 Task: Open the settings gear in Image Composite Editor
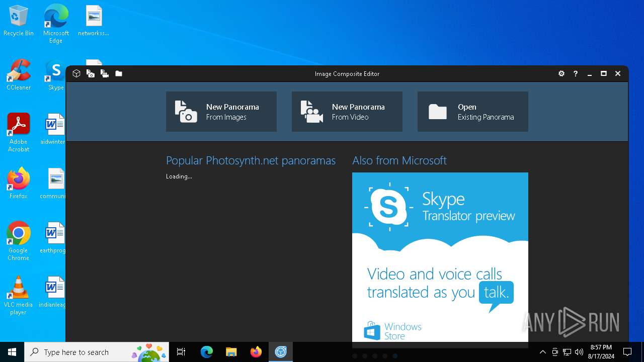561,73
